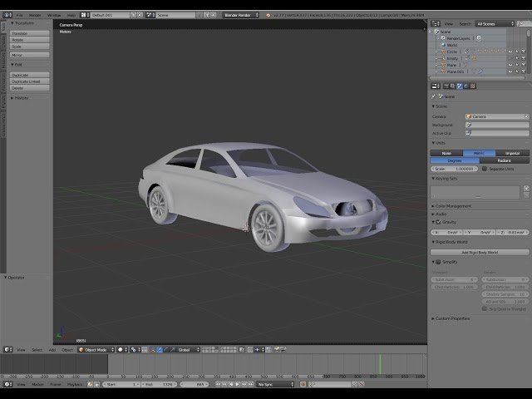Open the Outliner editor type selector

coord(436,24)
